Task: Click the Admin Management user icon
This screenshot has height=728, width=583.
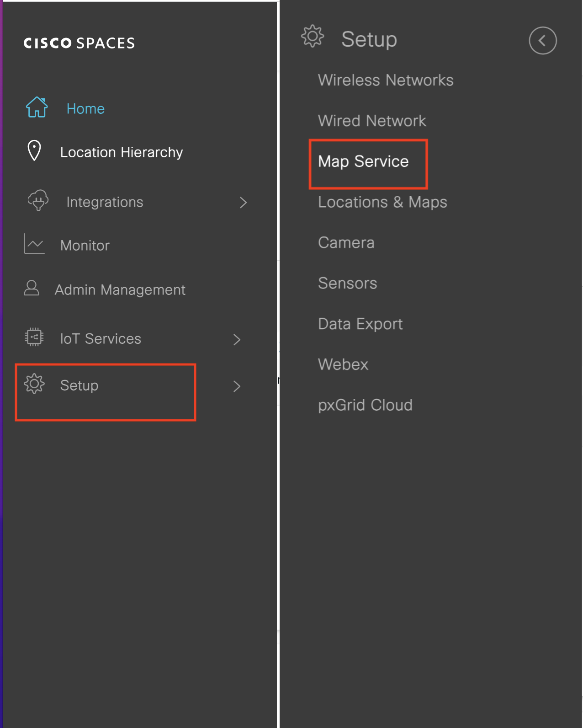Action: point(32,289)
